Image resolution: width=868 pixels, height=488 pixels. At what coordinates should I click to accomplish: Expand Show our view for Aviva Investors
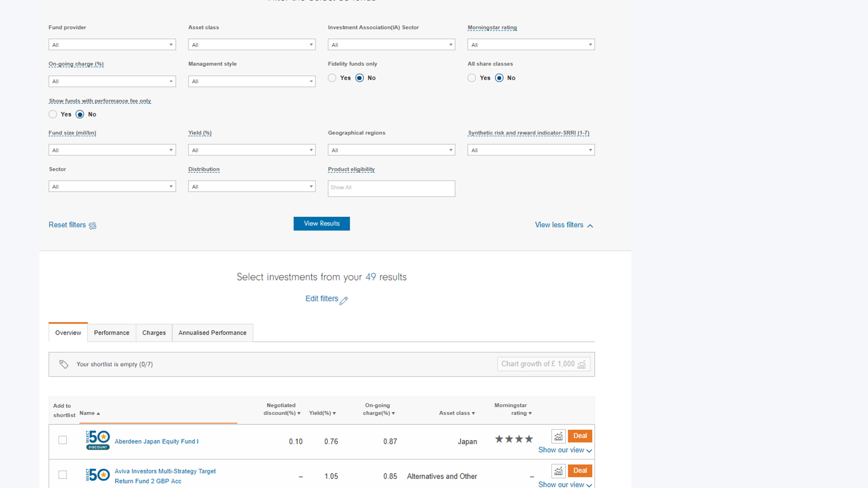pyautogui.click(x=565, y=484)
